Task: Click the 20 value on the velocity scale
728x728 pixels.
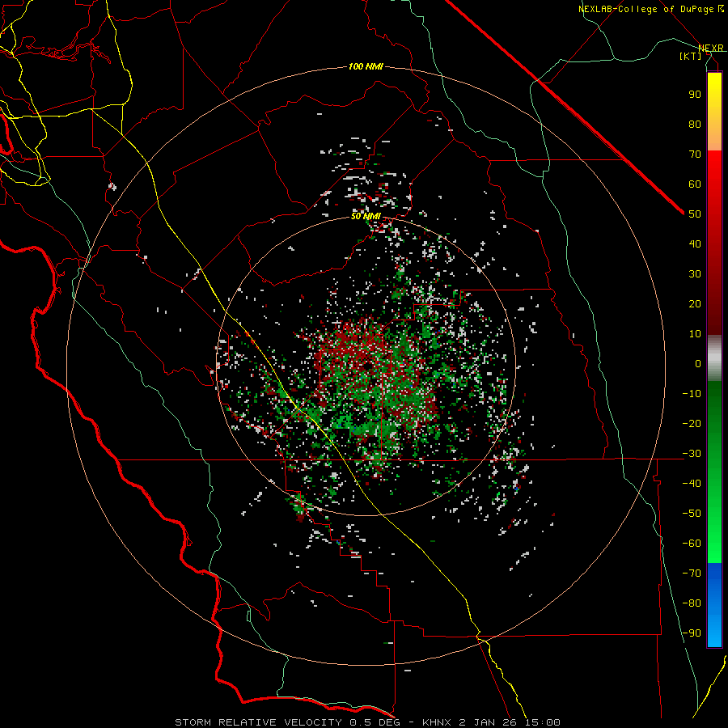Action: [x=695, y=304]
